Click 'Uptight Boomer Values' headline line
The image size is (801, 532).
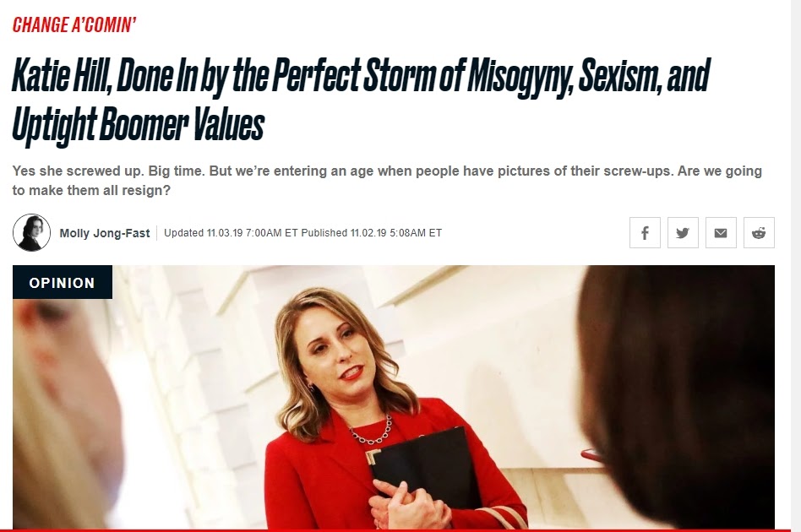click(138, 124)
